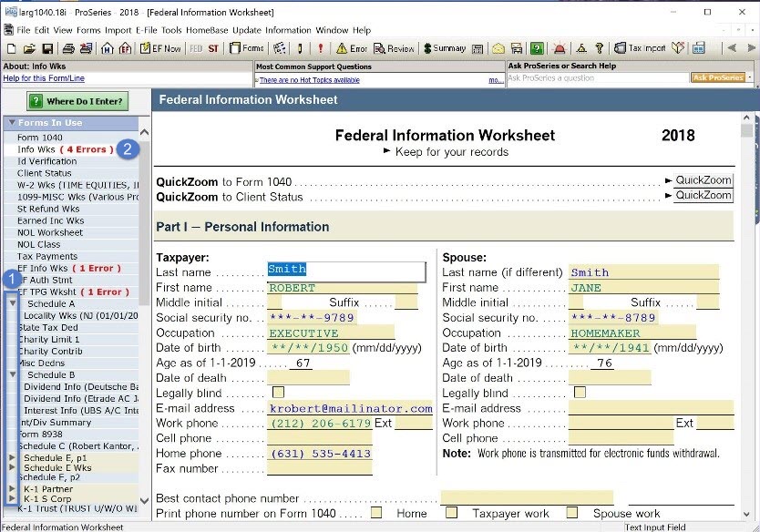Viewport: 760px width, 532px height.
Task: Collapse the Schedule A group
Action: click(13, 303)
